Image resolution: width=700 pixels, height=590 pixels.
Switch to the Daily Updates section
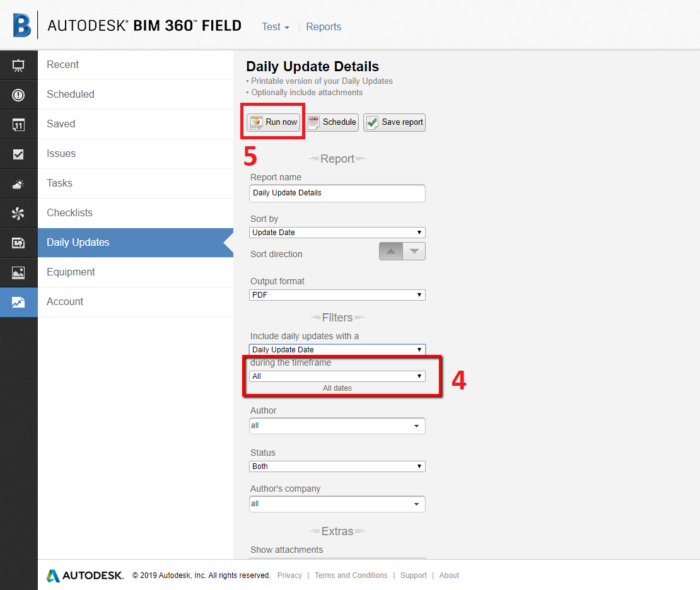click(77, 242)
